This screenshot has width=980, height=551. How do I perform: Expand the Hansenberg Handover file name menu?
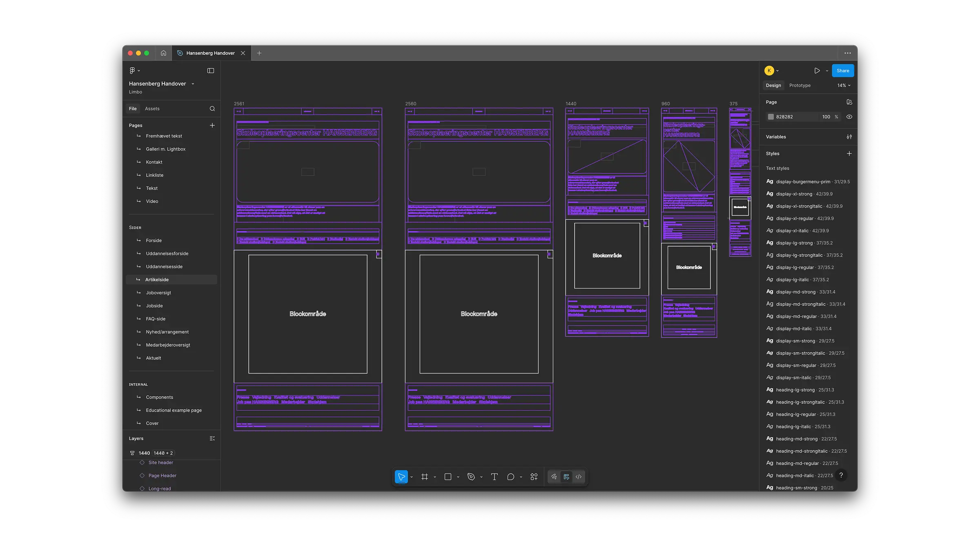193,84
